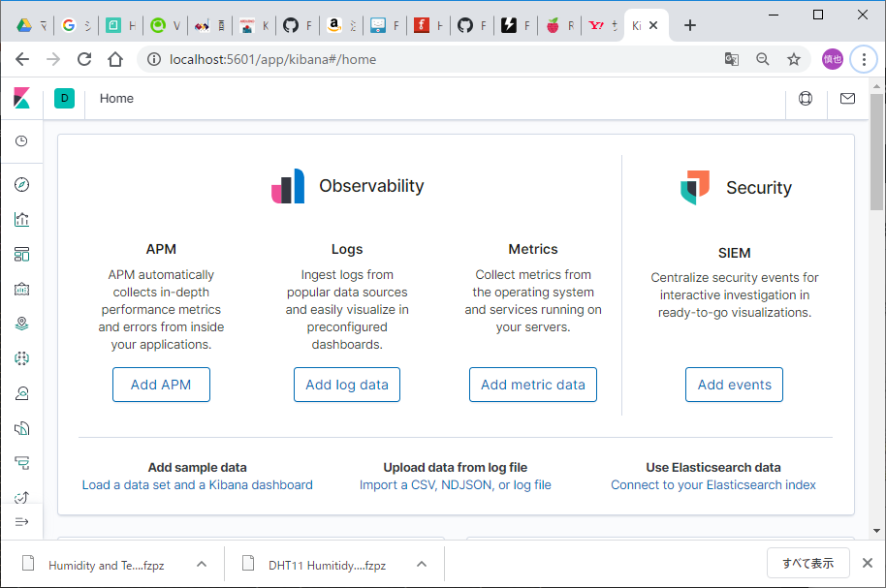The height and width of the screenshot is (588, 886).
Task: Switch to the raspberry icon tab
Action: [559, 25]
